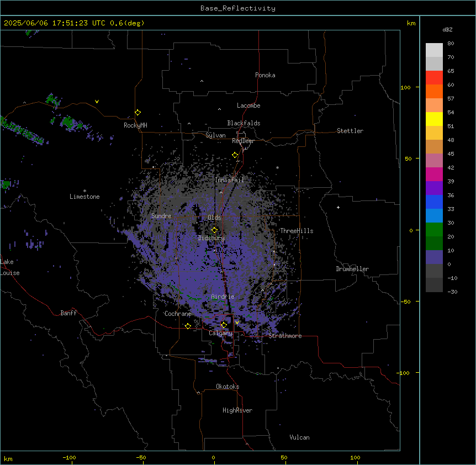Click the Blackfalds city label
This screenshot has width=476, height=465.
coord(244,123)
